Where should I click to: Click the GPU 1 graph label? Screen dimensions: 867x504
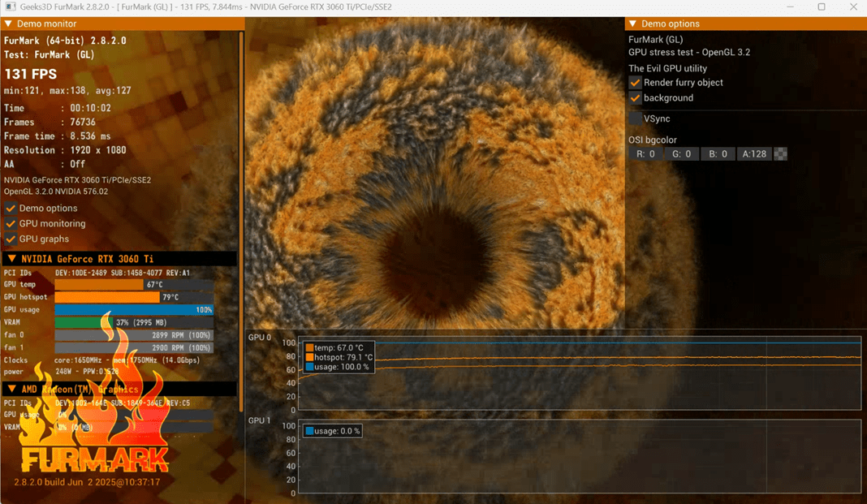(259, 420)
